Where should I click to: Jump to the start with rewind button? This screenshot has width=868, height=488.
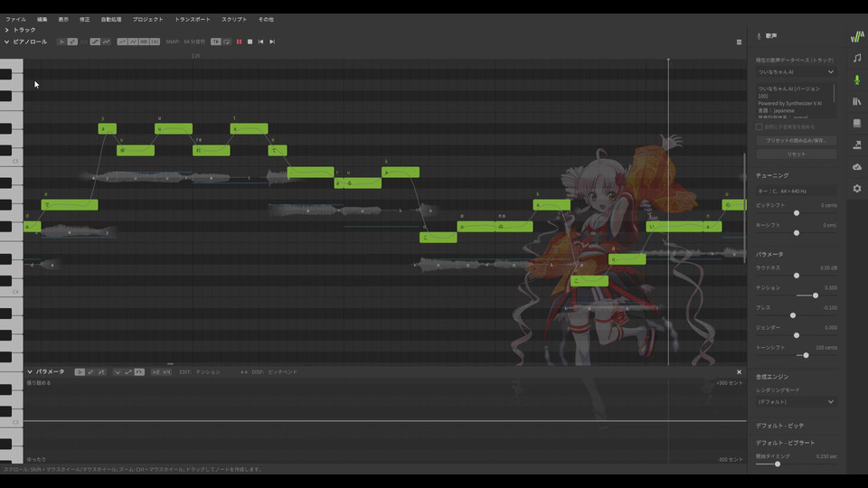point(261,42)
